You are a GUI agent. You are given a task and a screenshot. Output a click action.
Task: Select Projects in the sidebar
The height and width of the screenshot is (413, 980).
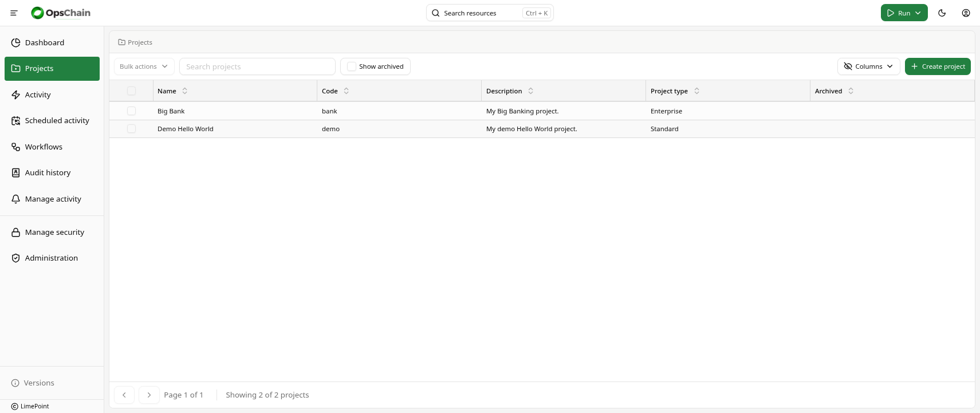click(52, 68)
